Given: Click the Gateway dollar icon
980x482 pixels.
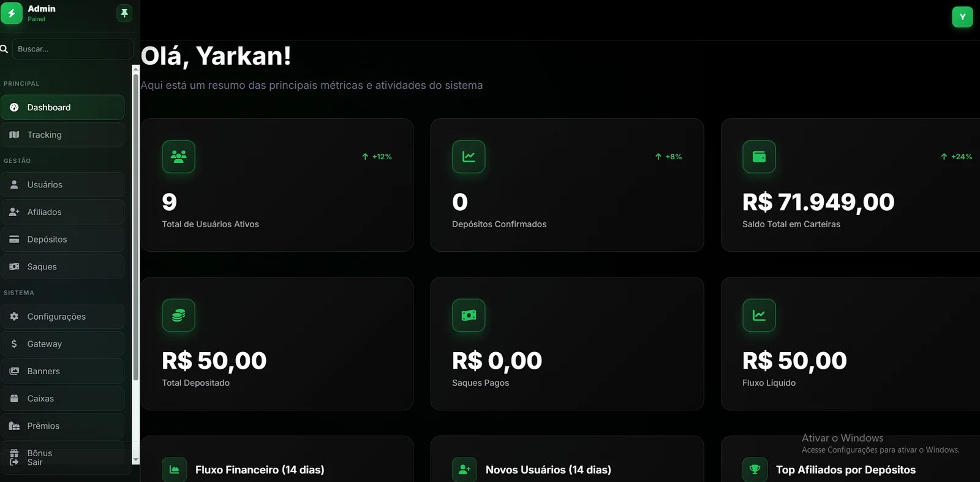Looking at the screenshot, I should [x=14, y=344].
